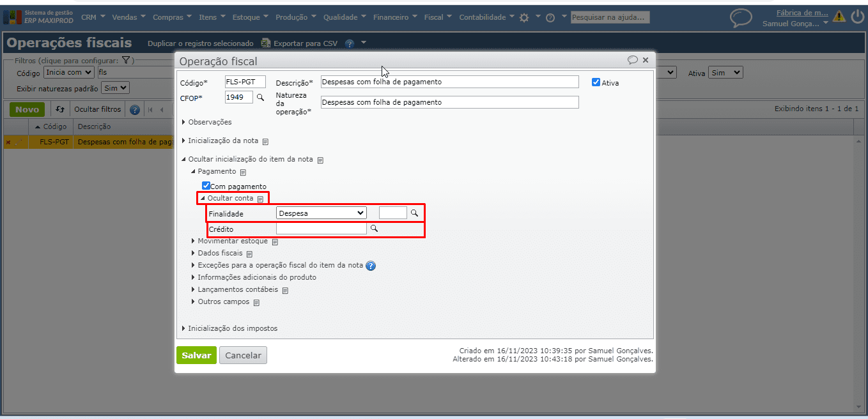
Task: Click Duplicar o registro selecionado
Action: [x=201, y=43]
